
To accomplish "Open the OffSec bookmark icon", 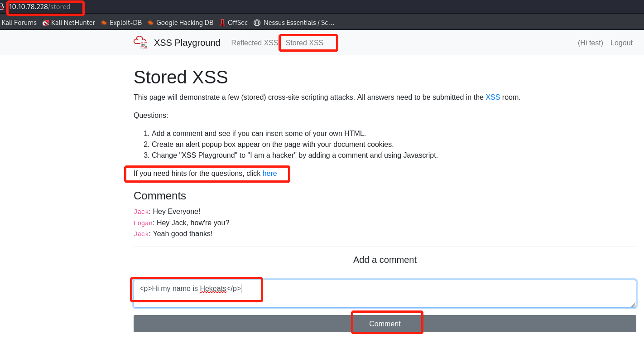I will tap(222, 23).
